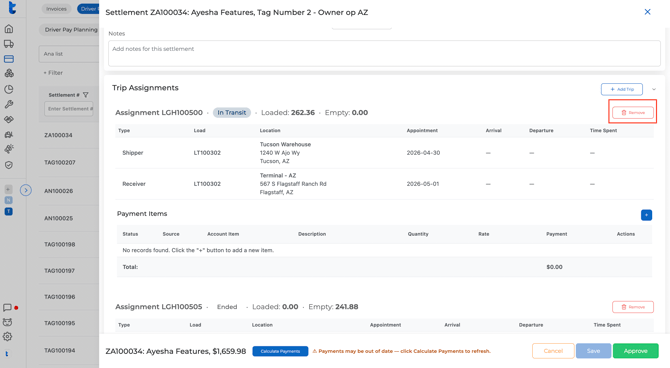Expand the sidebar with the arrow circle

26,190
